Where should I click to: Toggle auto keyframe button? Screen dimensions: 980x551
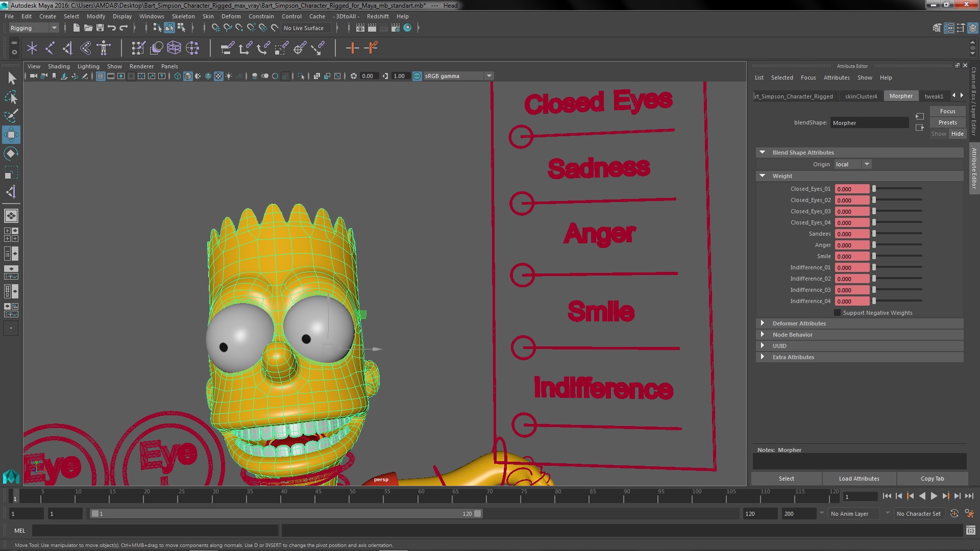954,514
